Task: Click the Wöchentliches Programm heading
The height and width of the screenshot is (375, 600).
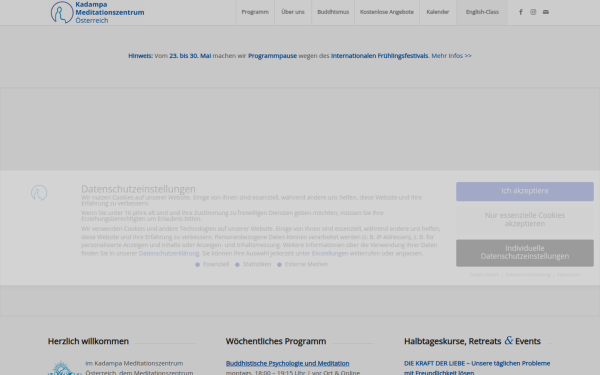Action: tap(276, 341)
